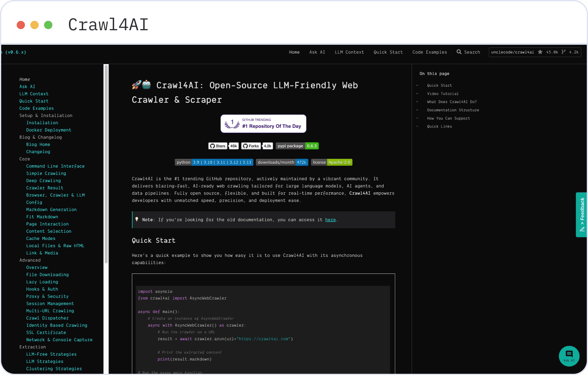
Task: Follow the 'here' old documentation link
Action: point(330,220)
